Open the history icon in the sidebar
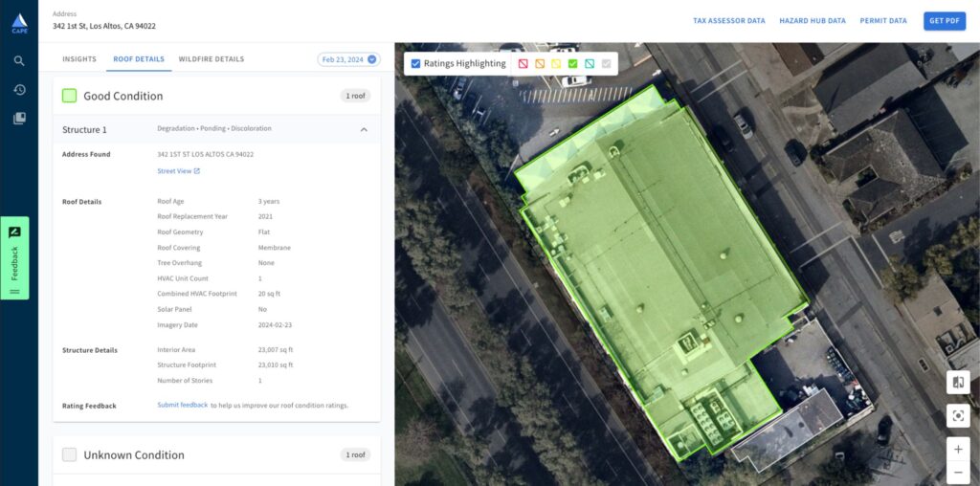Image resolution: width=980 pixels, height=486 pixels. click(19, 90)
